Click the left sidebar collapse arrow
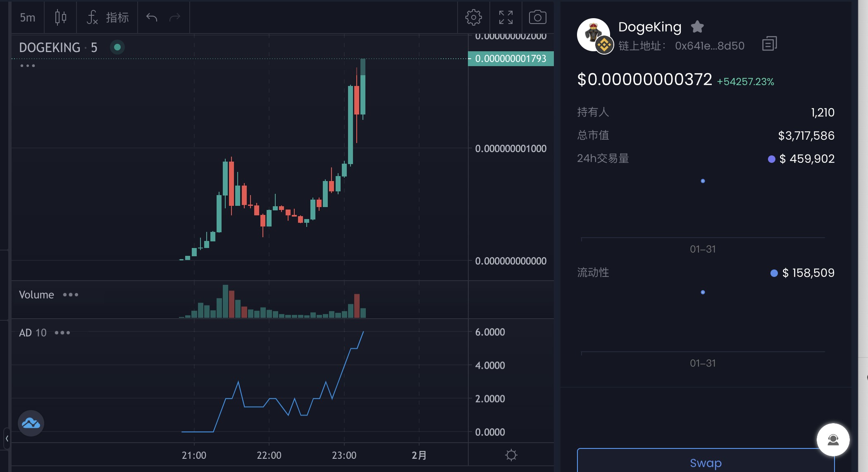 [x=7, y=439]
